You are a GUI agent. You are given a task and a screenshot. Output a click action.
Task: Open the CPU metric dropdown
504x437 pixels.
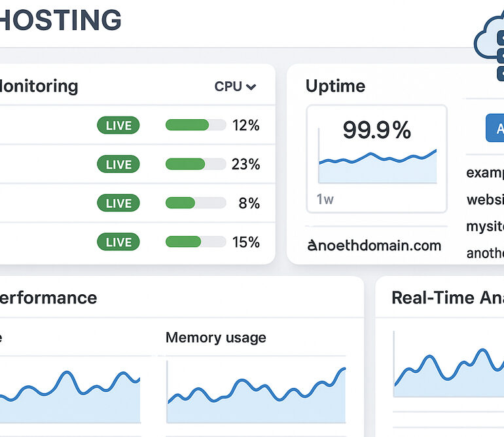pos(235,86)
